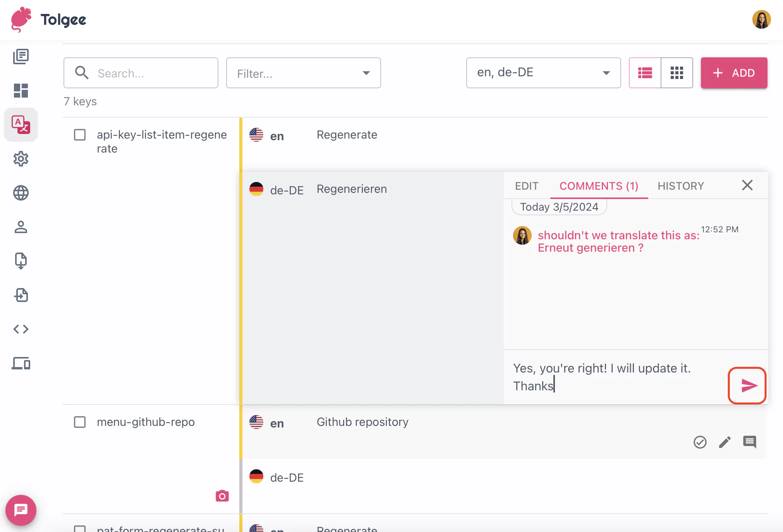This screenshot has height=532, width=783.
Task: Send the comment with arrow icon
Action: [x=747, y=385]
